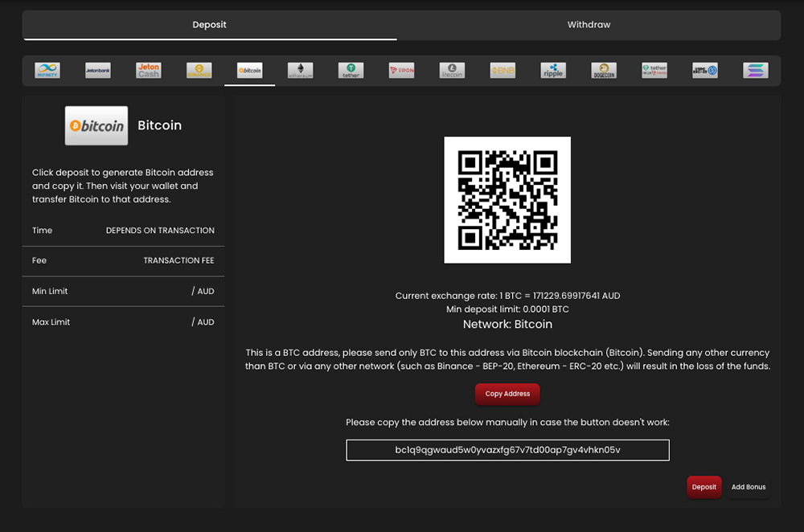Click the Bitcoin QR code image
The height and width of the screenshot is (532, 804).
507,200
